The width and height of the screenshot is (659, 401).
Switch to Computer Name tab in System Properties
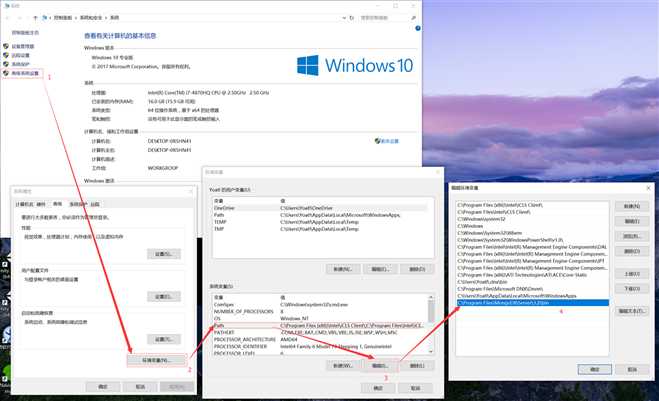pos(24,204)
